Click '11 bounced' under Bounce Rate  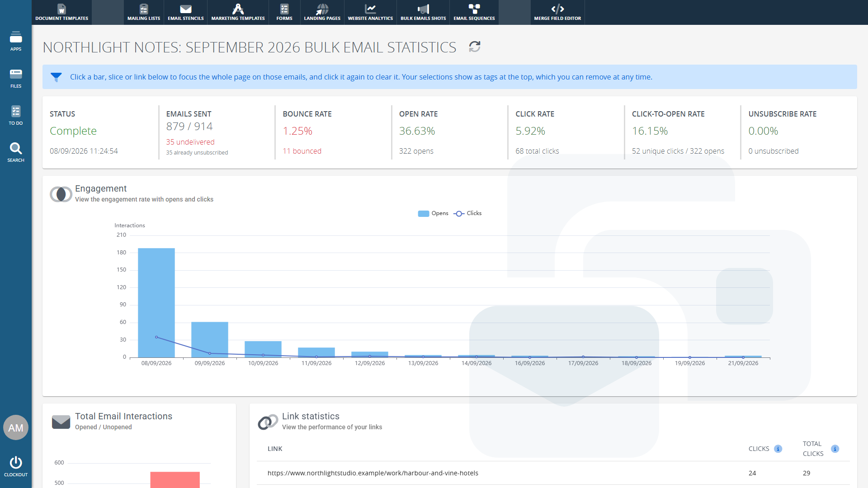click(302, 151)
